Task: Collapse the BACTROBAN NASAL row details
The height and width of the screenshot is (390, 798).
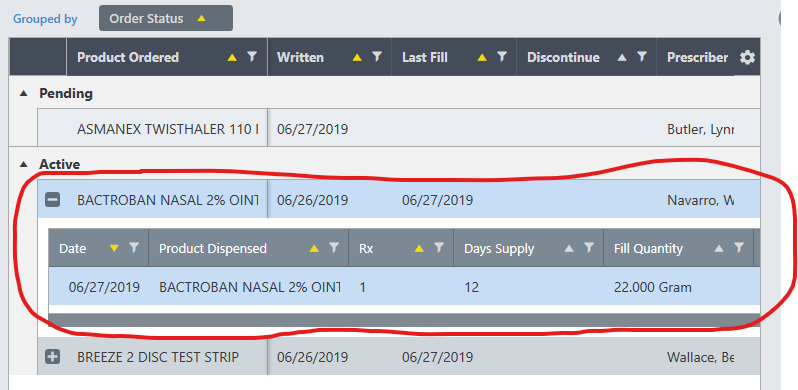Action: pos(52,200)
